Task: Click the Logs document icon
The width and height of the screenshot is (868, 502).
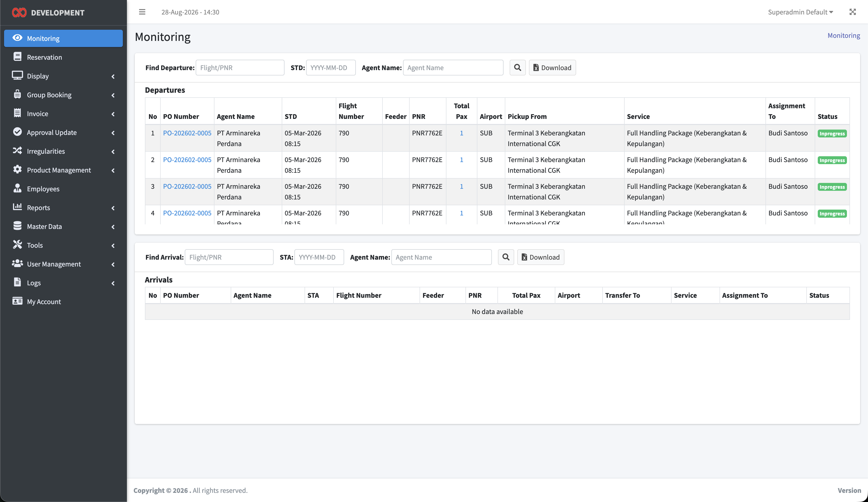Action: coord(17,282)
